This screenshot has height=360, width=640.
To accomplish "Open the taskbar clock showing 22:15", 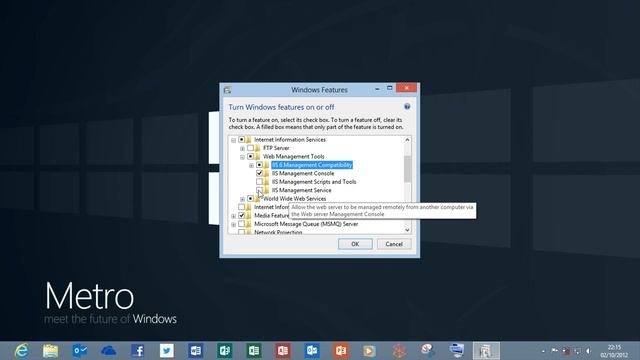I will tap(614, 351).
